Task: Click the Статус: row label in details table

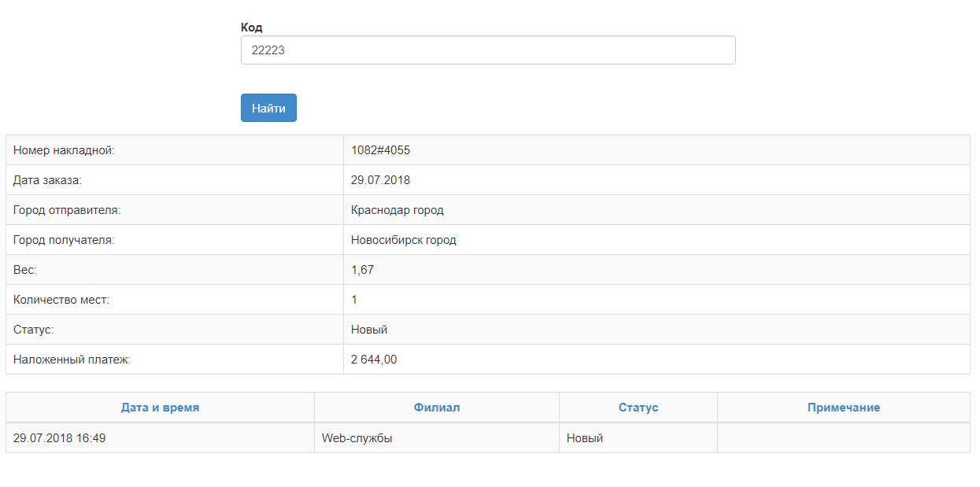Action: click(x=33, y=330)
